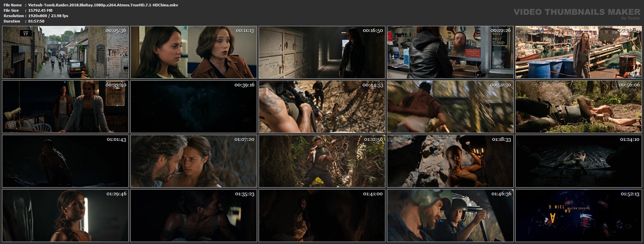Open the thumbnail at 01:01:43
This screenshot has width=644, height=244.
65,161
